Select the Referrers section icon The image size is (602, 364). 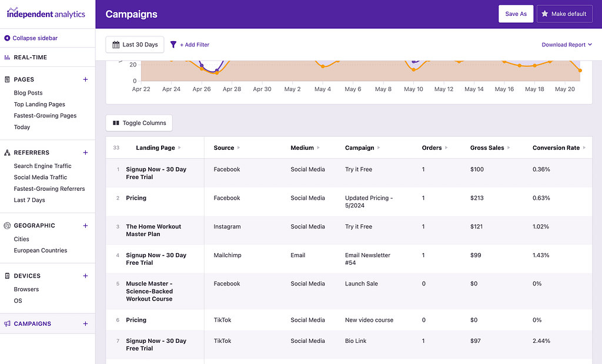[6, 152]
